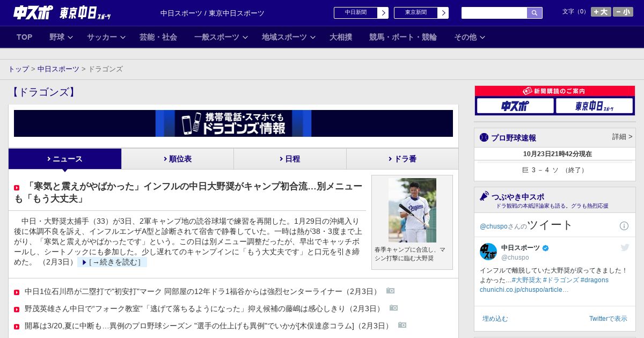Viewport: 644px width, 338px height.
Task: Open the 中日新聞 link button
Action: click(x=356, y=12)
